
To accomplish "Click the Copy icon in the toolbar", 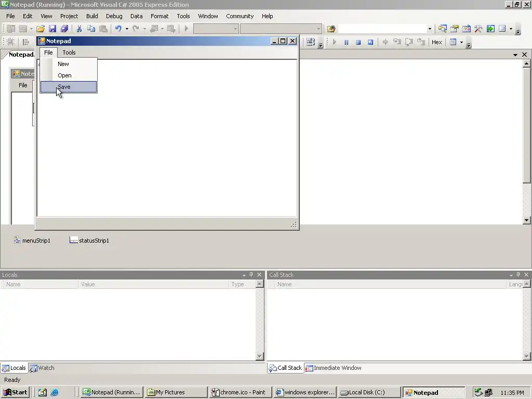I will pos(91,29).
